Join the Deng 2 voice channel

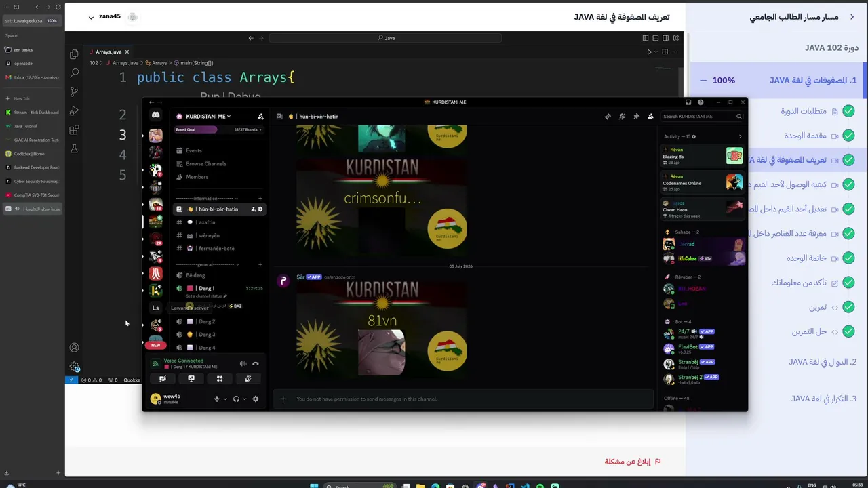coord(219,321)
